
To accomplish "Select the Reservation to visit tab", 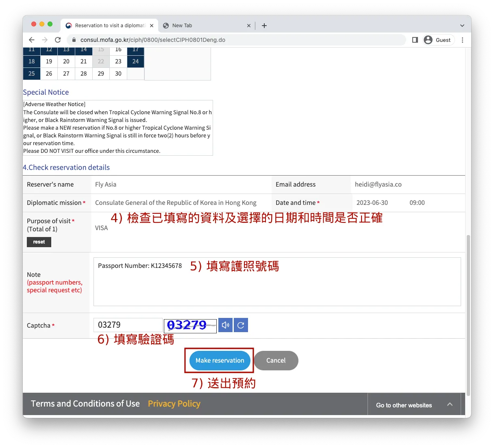I will coord(110,26).
